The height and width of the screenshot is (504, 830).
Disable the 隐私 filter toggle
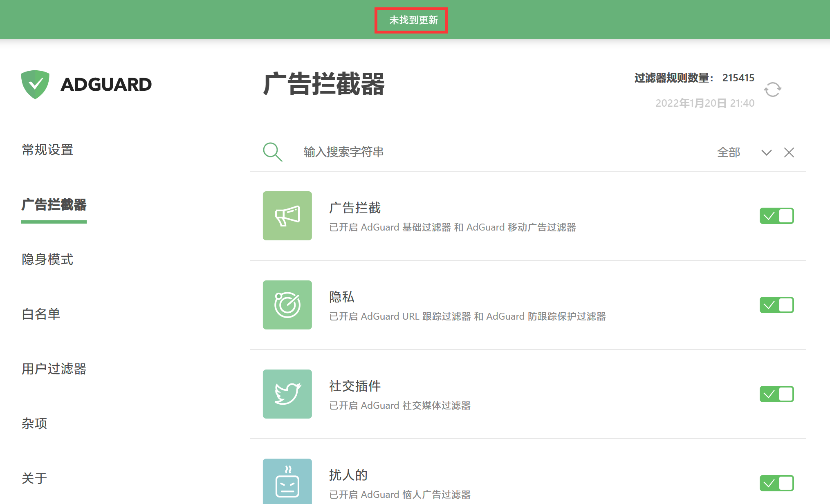click(776, 305)
